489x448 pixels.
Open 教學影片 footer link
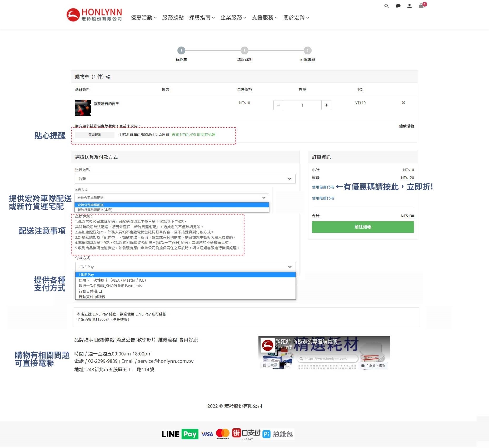tap(146, 340)
